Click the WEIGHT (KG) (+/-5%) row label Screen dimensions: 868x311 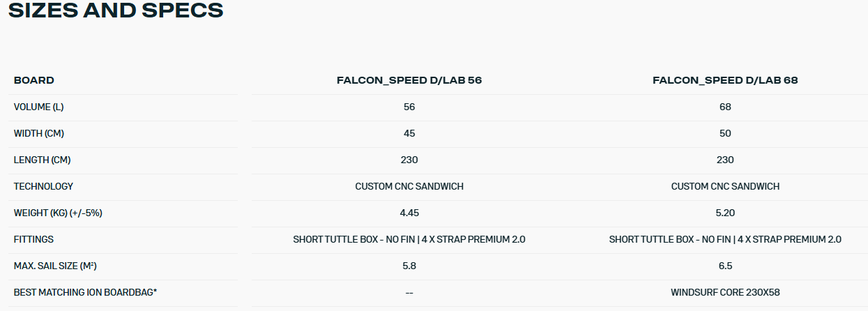[58, 213]
